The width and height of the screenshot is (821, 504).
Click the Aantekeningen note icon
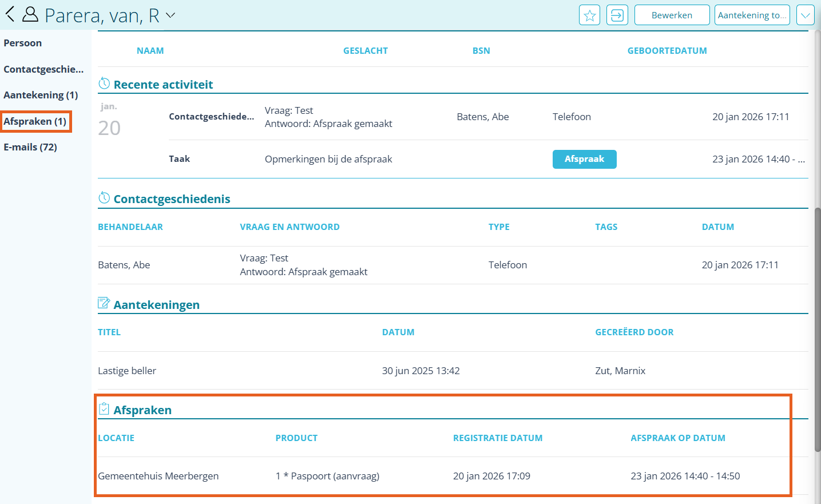pyautogui.click(x=104, y=303)
